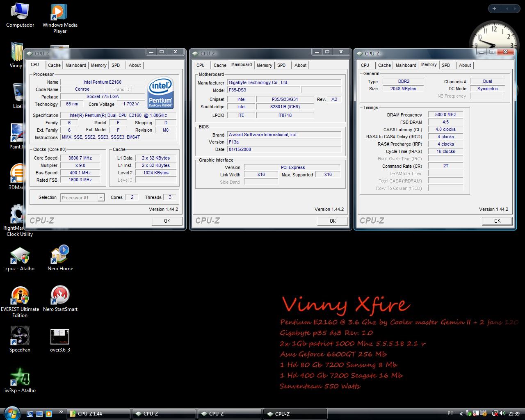Launch the cpuz - Atalho shortcut

(x=20, y=259)
